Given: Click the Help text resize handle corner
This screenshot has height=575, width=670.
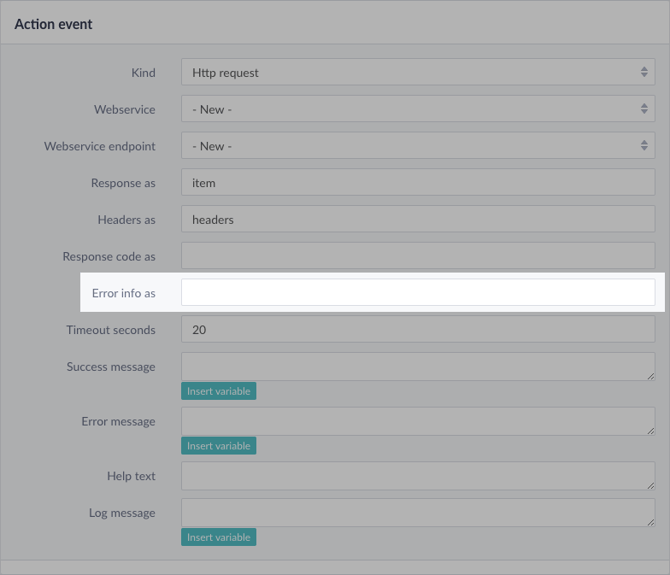Looking at the screenshot, I should [x=650, y=486].
